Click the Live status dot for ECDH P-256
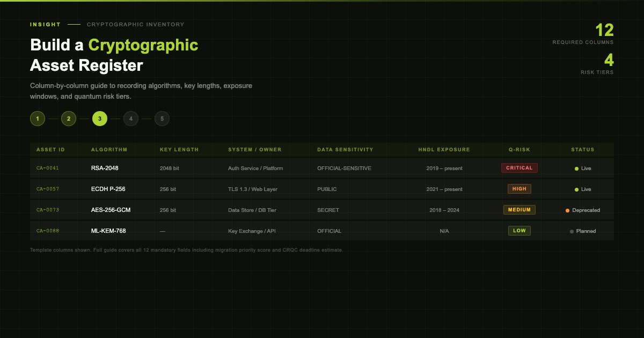Viewport: 644px width, 338px height. click(576, 189)
